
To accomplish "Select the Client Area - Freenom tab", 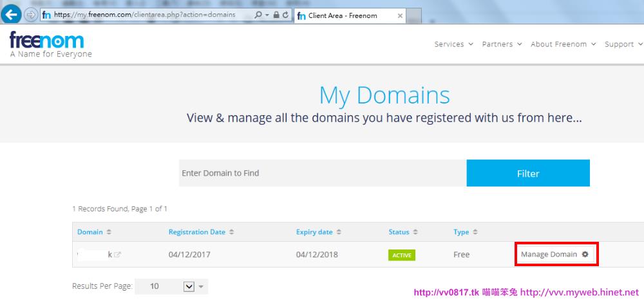I will [350, 15].
